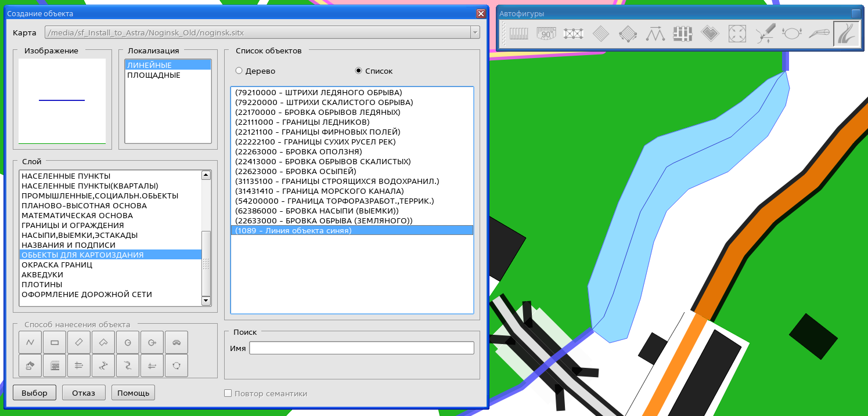Select ПЛОЩАДНЫЕ in the Локализация list
868x416 pixels.
pyautogui.click(x=154, y=75)
